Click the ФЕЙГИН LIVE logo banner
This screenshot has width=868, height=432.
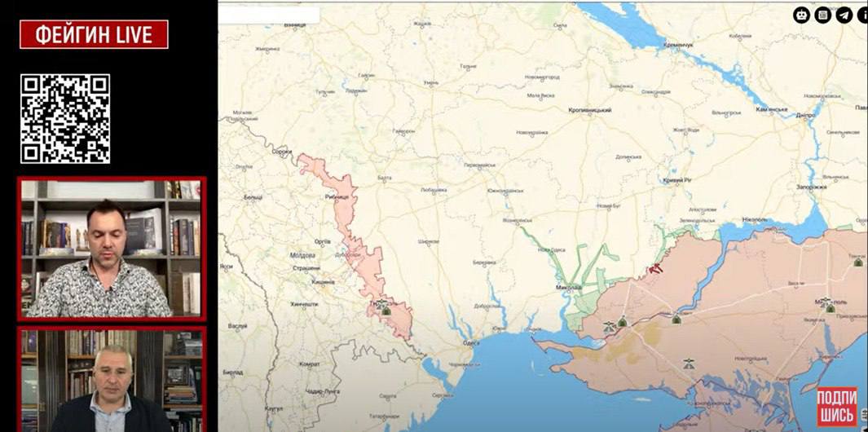click(x=94, y=34)
